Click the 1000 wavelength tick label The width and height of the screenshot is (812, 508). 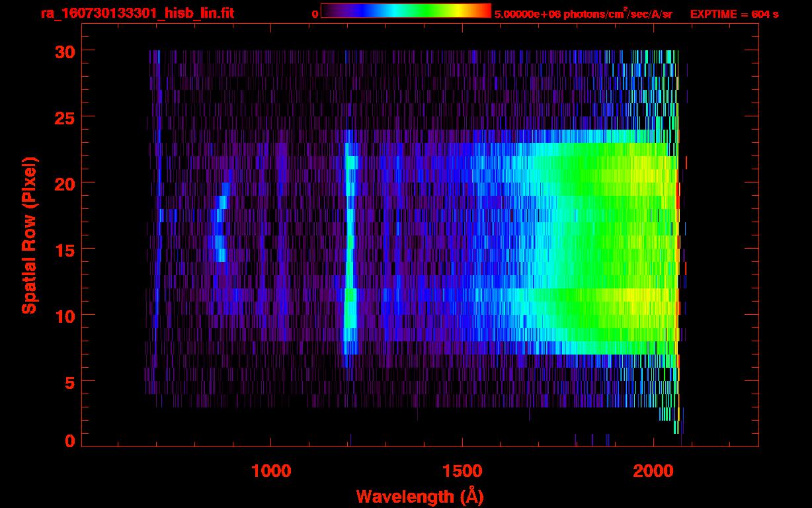(271, 471)
